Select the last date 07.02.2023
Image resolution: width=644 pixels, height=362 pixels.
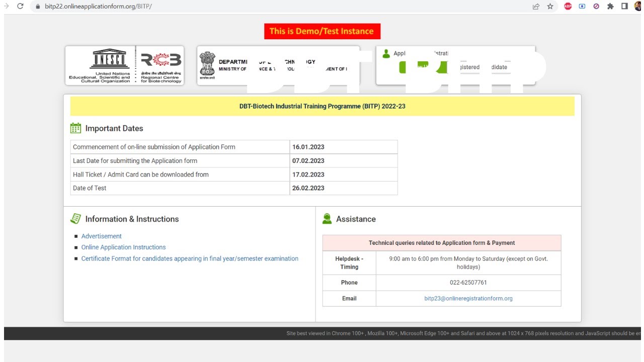308,161
